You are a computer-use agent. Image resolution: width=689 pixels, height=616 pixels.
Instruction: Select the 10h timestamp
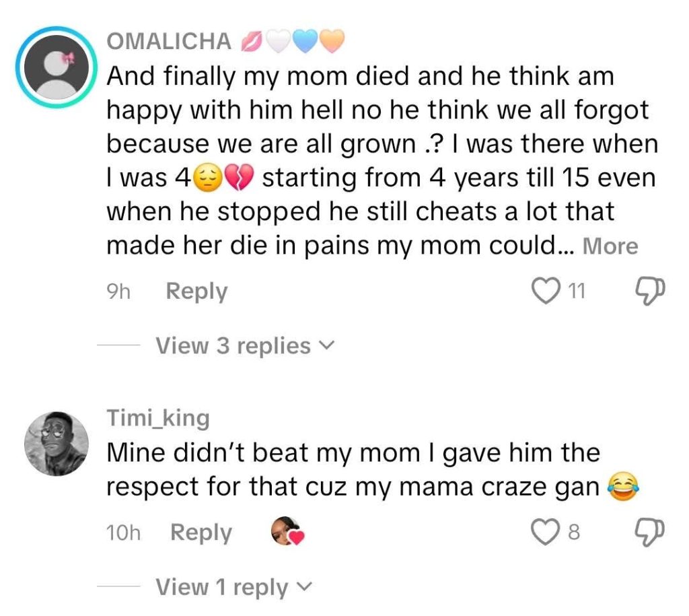point(123,533)
